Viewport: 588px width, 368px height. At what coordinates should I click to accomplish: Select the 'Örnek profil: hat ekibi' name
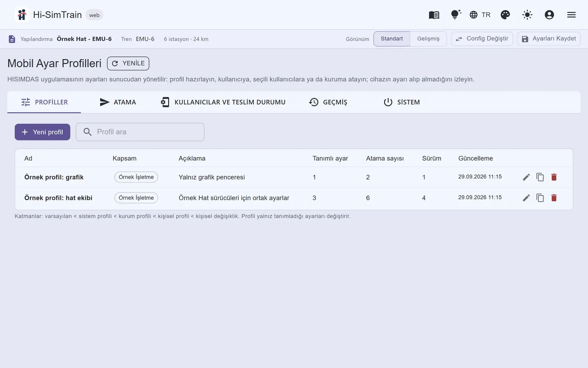tap(58, 198)
